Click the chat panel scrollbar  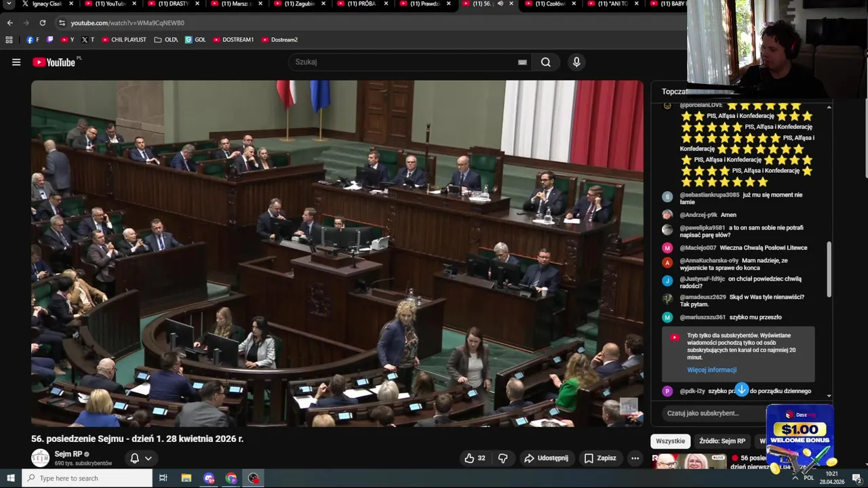coord(829,270)
